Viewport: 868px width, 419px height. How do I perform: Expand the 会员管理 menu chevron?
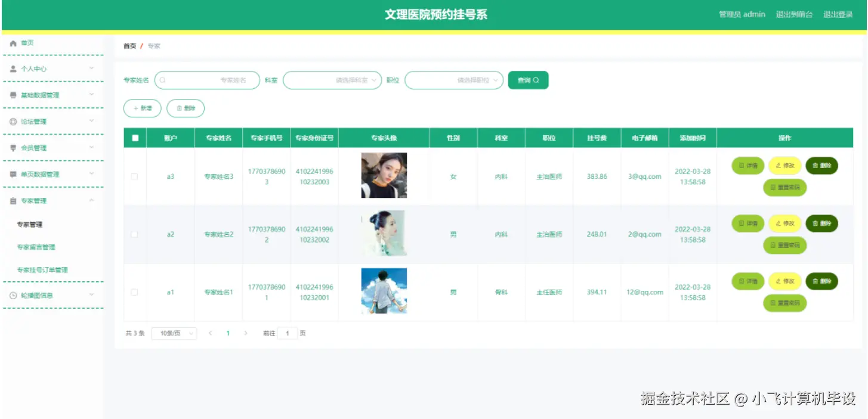coord(91,147)
